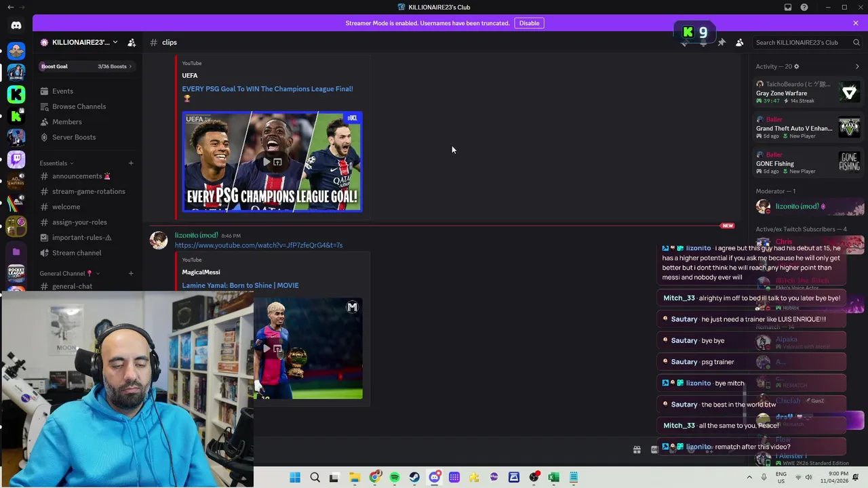Expand Boost Goal 3/36 Boosts
The image size is (868, 488).
tap(86, 66)
